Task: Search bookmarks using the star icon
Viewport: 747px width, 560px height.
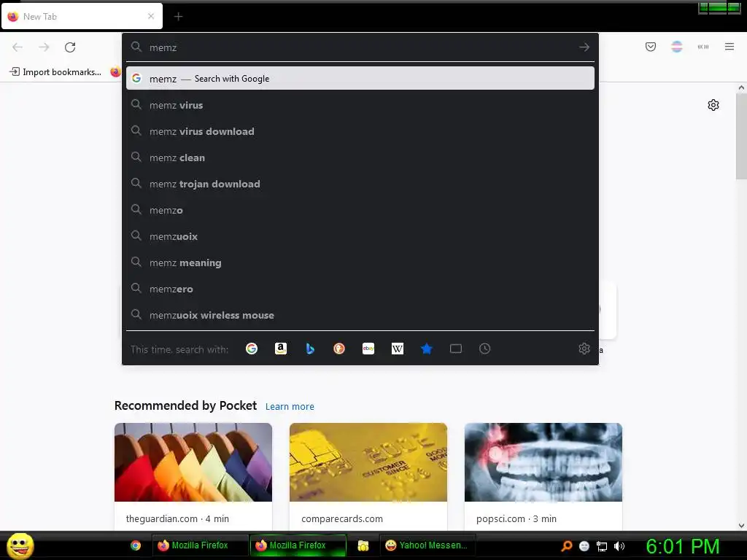Action: coord(427,349)
